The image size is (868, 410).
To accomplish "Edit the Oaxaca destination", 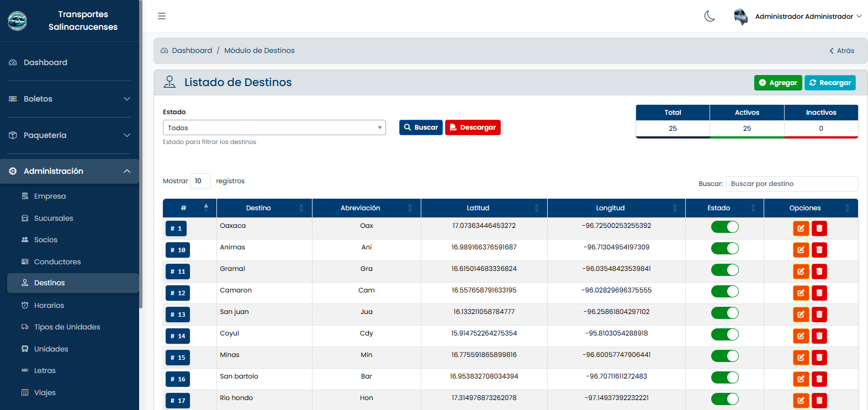I will point(801,228).
